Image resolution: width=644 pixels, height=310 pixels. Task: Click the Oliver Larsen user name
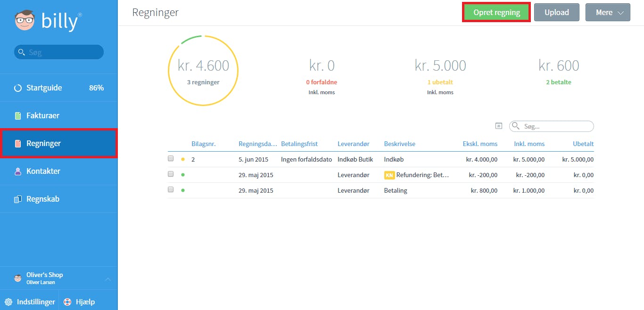pos(41,282)
